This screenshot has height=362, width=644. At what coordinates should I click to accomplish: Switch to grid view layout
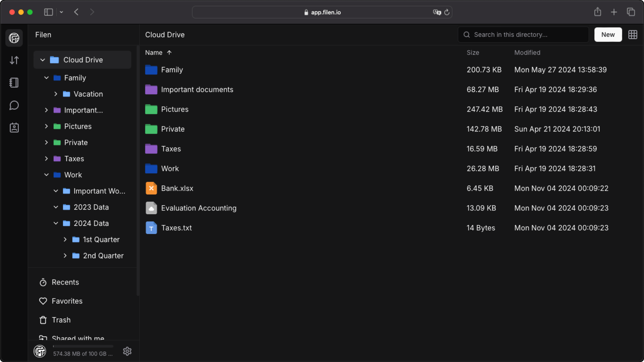(x=633, y=35)
